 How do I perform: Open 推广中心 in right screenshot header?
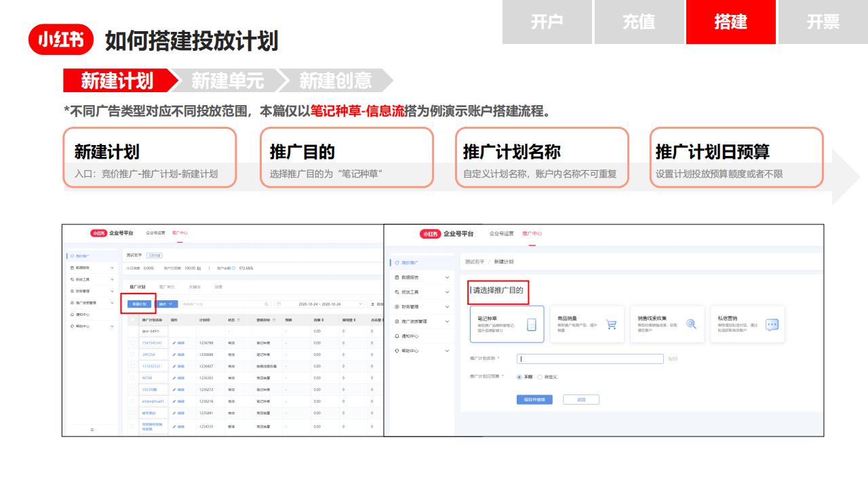532,234
